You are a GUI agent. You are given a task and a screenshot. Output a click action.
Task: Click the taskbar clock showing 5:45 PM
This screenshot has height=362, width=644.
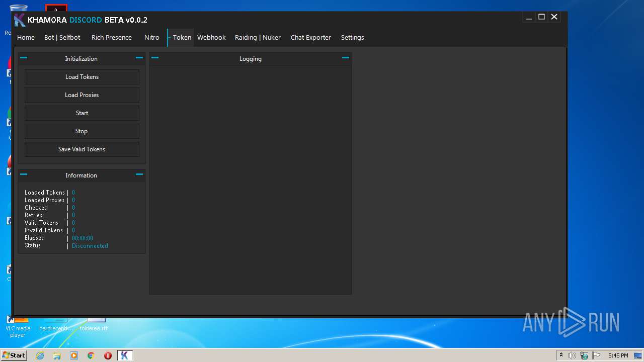[618, 355]
